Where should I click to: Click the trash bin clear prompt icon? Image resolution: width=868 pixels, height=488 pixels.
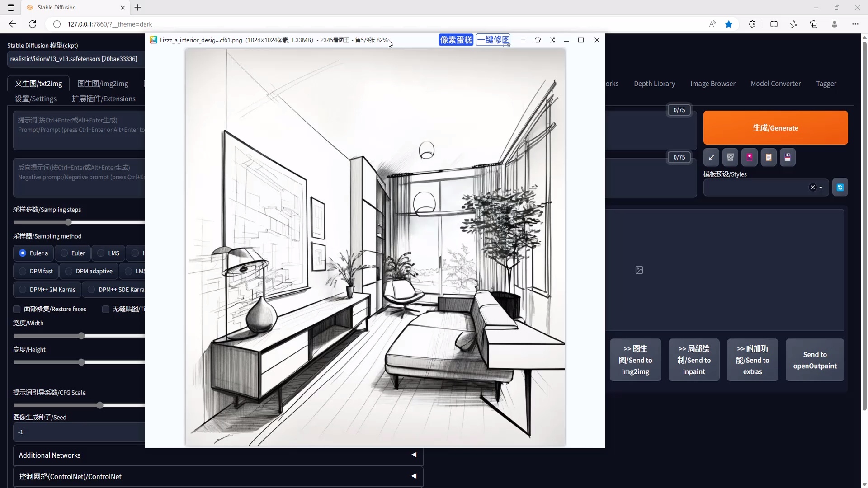[x=730, y=157]
